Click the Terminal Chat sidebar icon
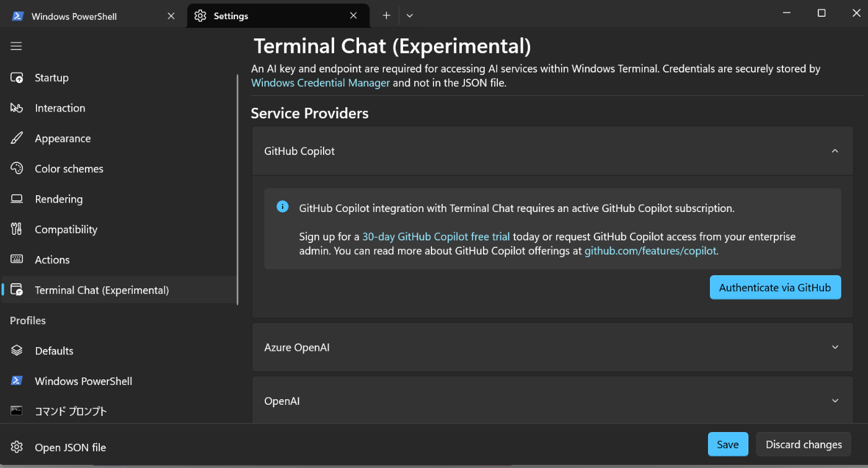This screenshot has height=468, width=868. point(17,290)
